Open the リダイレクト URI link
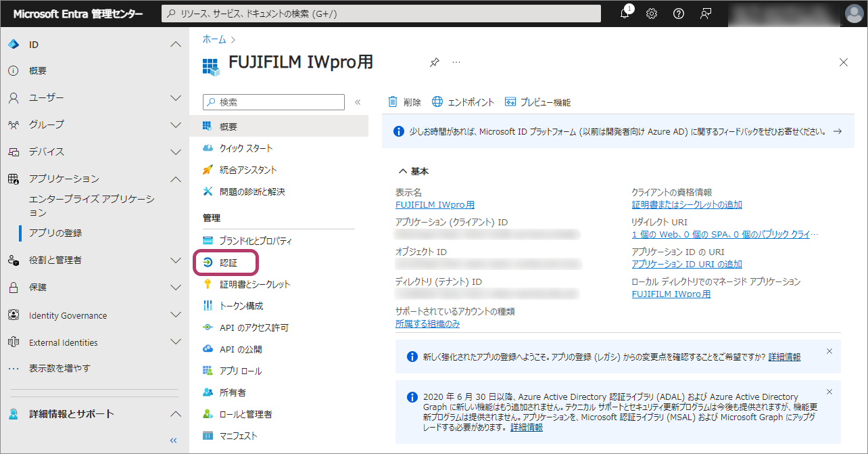This screenshot has width=868, height=454. coord(725,235)
